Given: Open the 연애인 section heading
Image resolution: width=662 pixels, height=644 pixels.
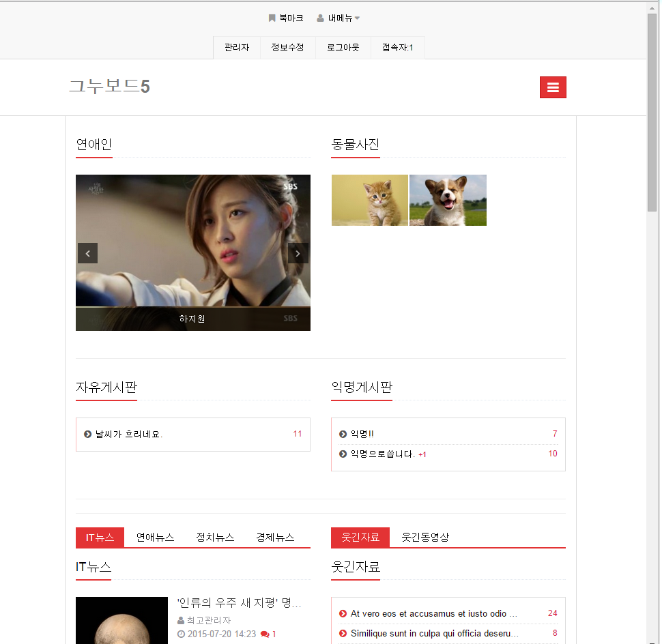Looking at the screenshot, I should (x=93, y=145).
